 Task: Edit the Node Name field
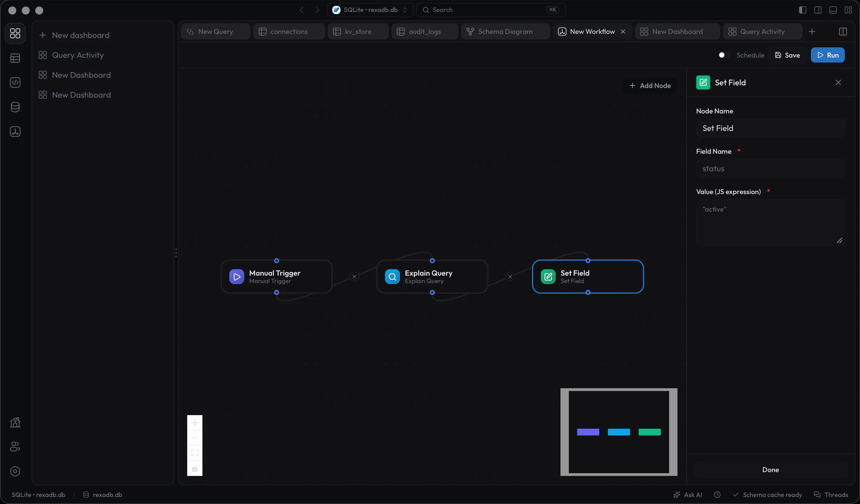770,128
